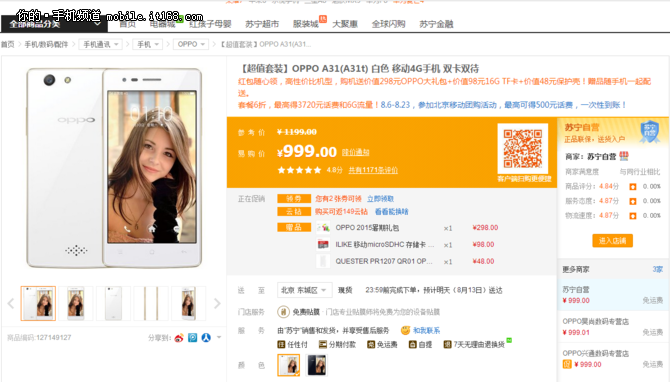Select OPPO昊尚数码专营店 merchant row

613,326
